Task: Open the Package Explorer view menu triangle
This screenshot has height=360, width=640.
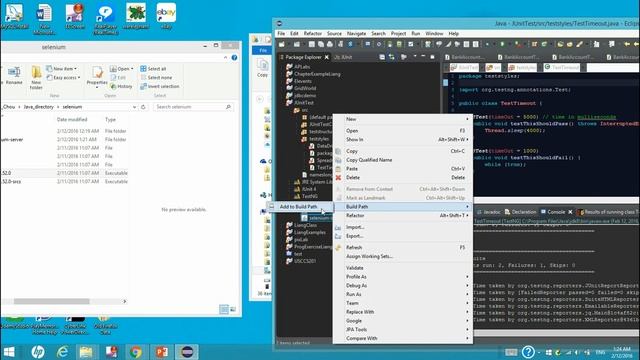Action: (x=415, y=57)
